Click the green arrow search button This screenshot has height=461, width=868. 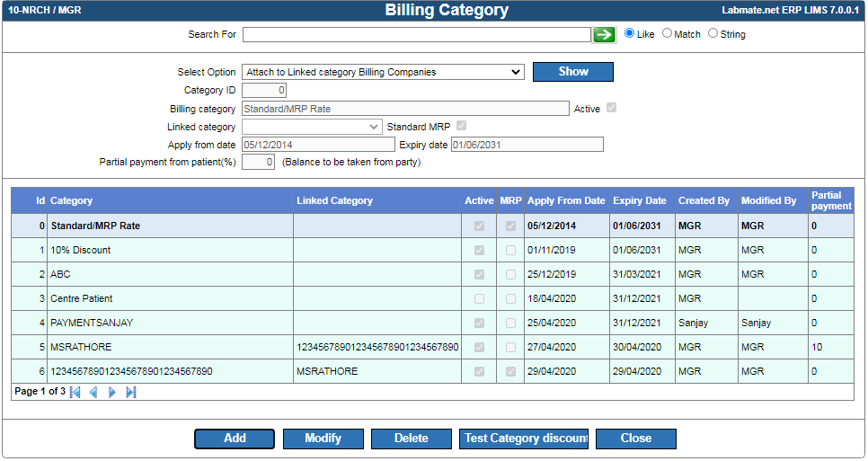pos(604,35)
